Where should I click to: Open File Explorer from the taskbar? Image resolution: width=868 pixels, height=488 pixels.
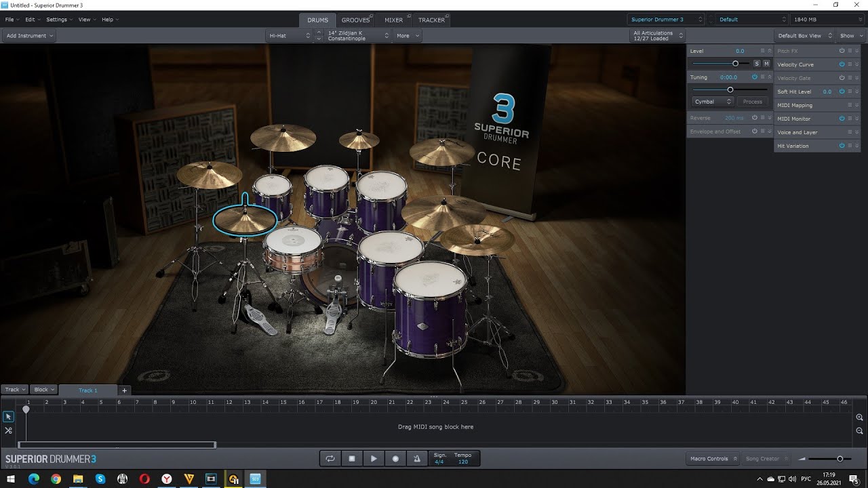coord(78,479)
